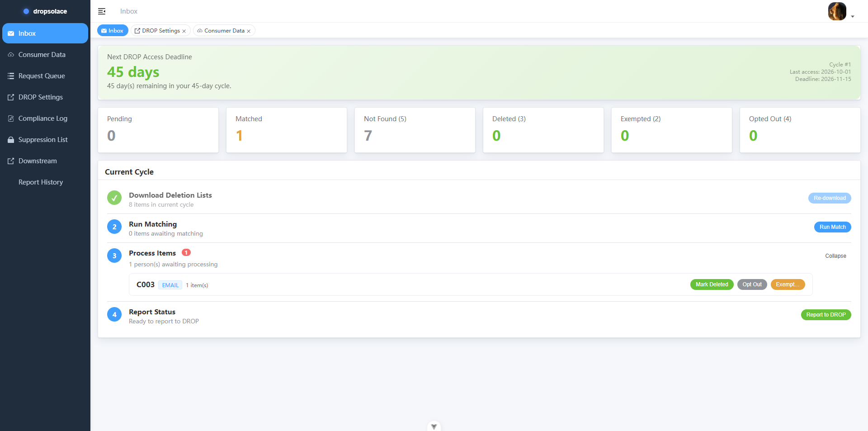Click the bottom down-arrow expander

pyautogui.click(x=434, y=426)
